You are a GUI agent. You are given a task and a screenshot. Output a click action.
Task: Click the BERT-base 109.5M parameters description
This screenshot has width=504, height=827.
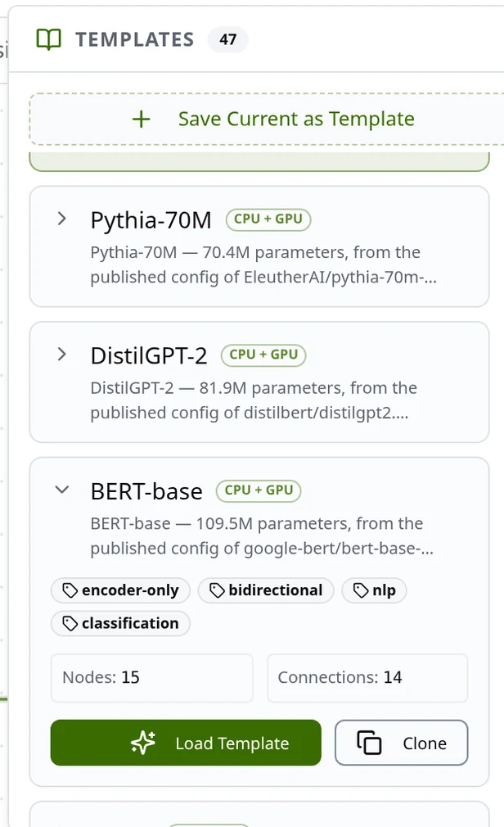pyautogui.click(x=262, y=536)
